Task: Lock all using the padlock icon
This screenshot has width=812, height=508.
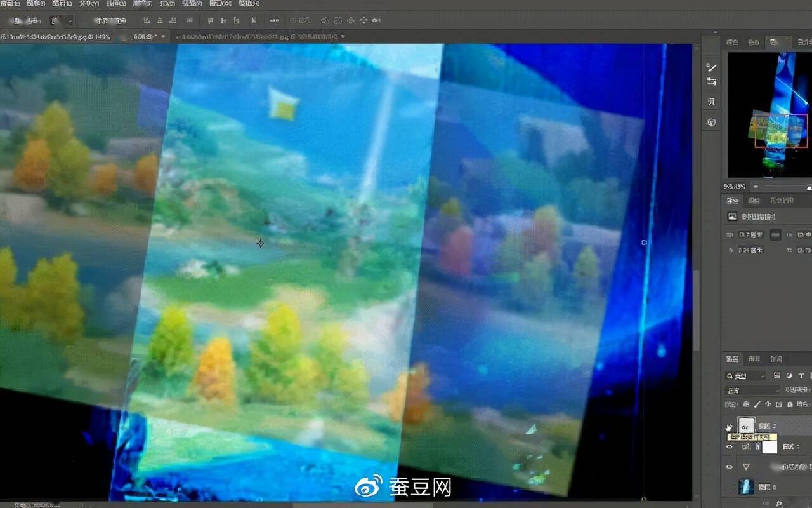Action: click(x=789, y=404)
